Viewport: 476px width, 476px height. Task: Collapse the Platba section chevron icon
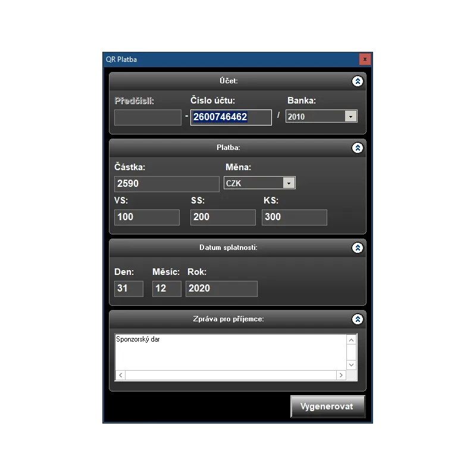coord(358,148)
